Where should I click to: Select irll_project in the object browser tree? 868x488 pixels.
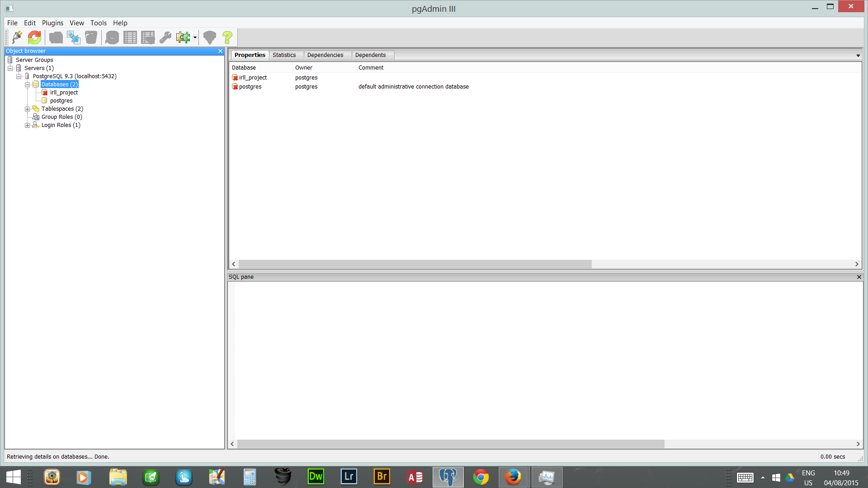click(x=64, y=93)
